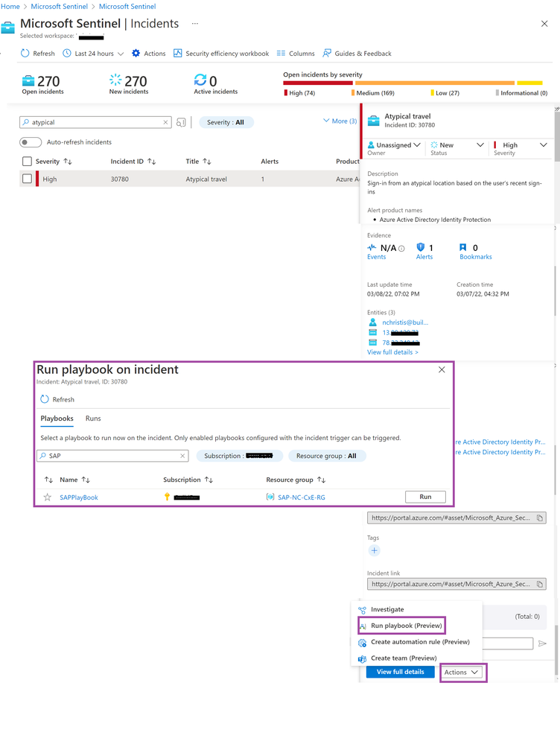Sort incidents by Title column
The height and width of the screenshot is (744, 560).
coord(198,162)
